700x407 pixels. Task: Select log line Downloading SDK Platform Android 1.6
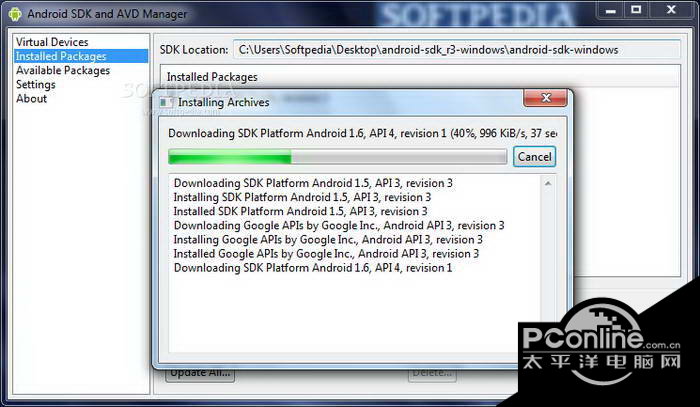312,268
